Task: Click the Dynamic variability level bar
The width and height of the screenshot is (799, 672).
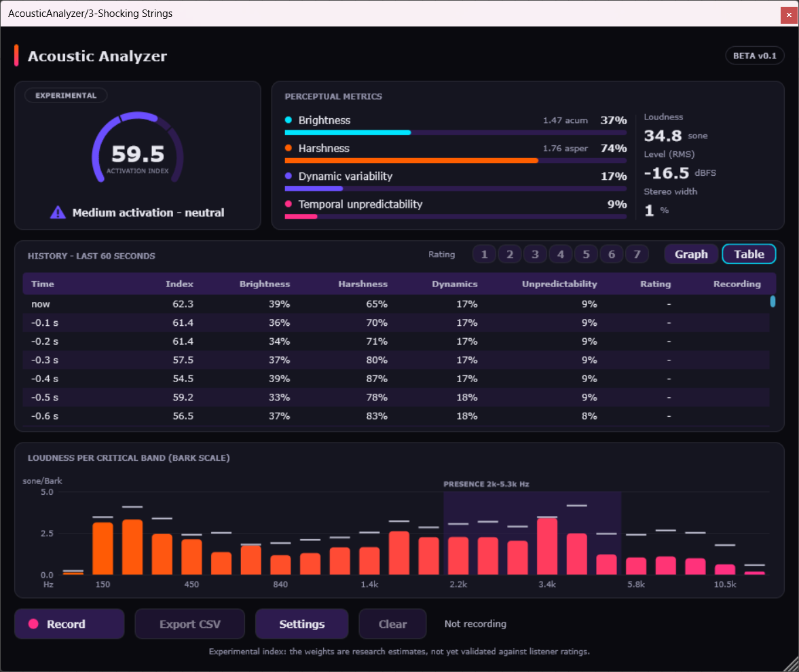Action: click(x=456, y=189)
